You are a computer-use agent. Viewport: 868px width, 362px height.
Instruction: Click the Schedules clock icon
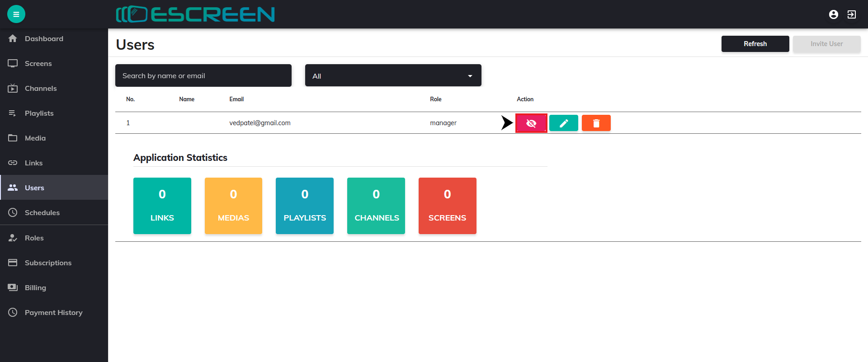[13, 212]
